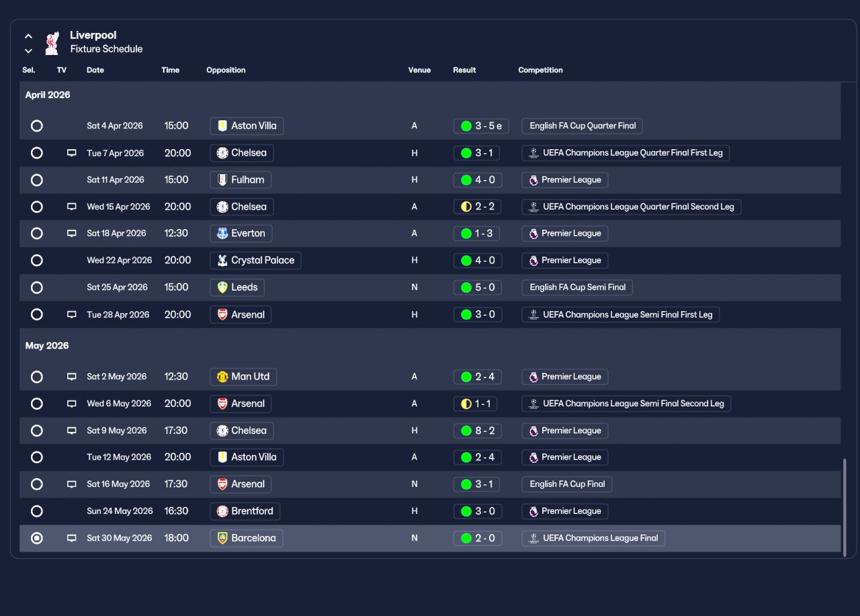Select the radio button for the Fulham fixture
The image size is (860, 616).
point(37,180)
